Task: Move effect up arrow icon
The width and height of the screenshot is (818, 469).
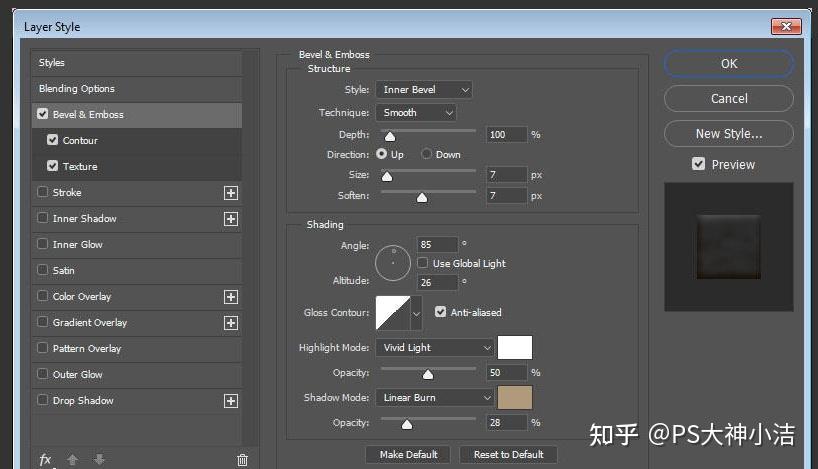Action: [73, 460]
